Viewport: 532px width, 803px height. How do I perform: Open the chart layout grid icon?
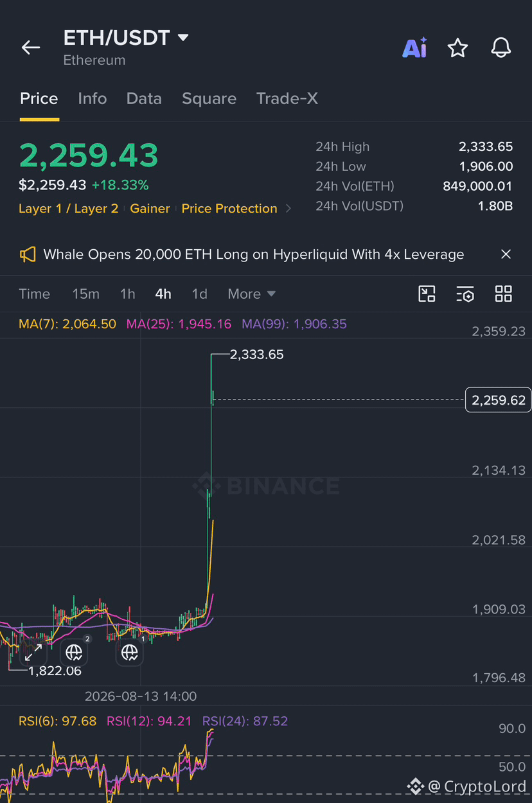(x=504, y=294)
